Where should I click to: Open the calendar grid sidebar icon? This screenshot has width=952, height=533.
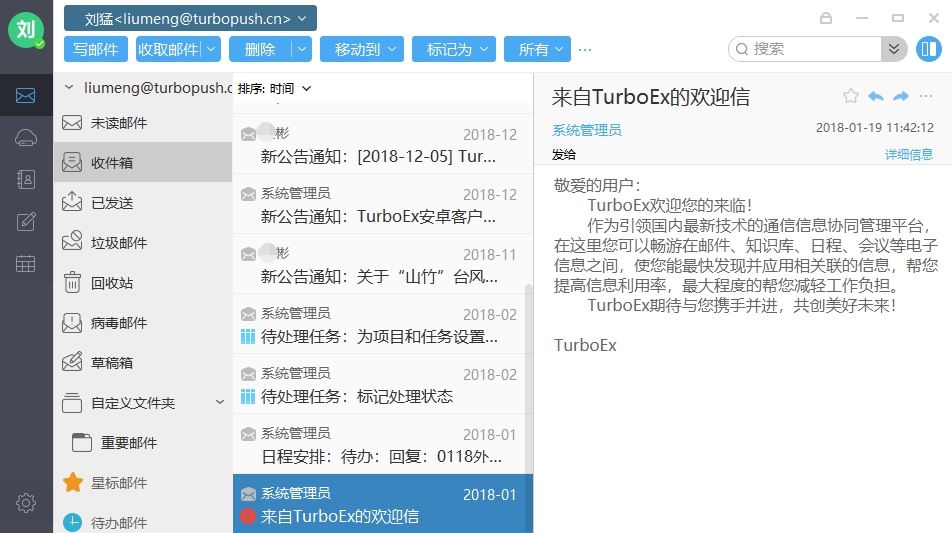(x=26, y=263)
